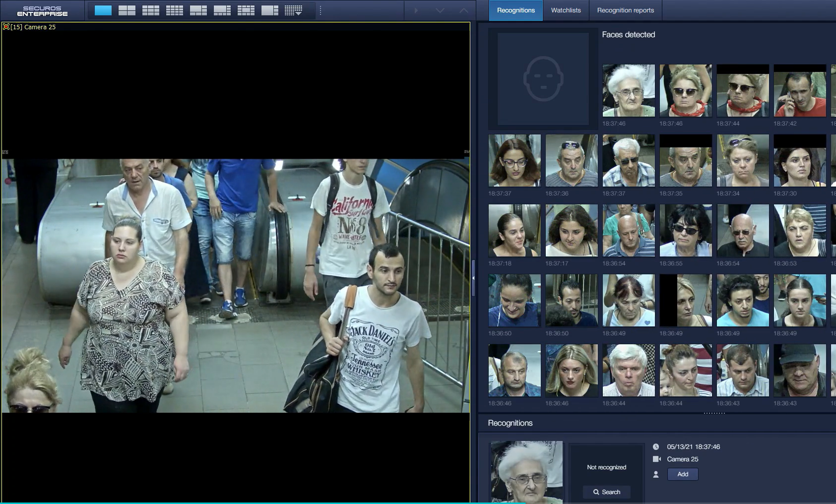Click Search button under Not recognized

coord(607,492)
